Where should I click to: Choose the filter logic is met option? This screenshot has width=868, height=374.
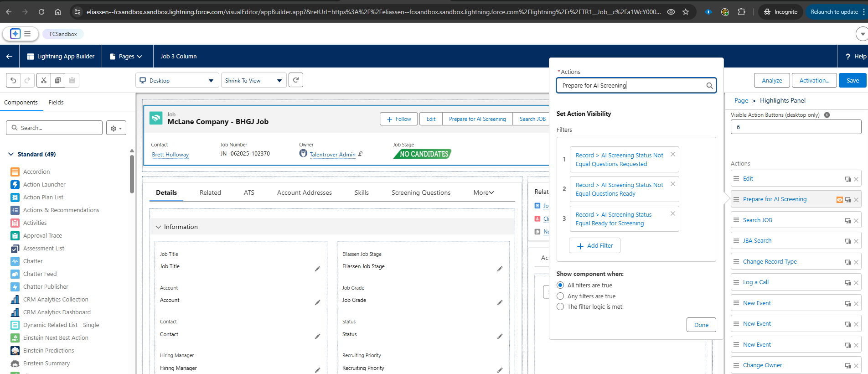[x=560, y=306]
